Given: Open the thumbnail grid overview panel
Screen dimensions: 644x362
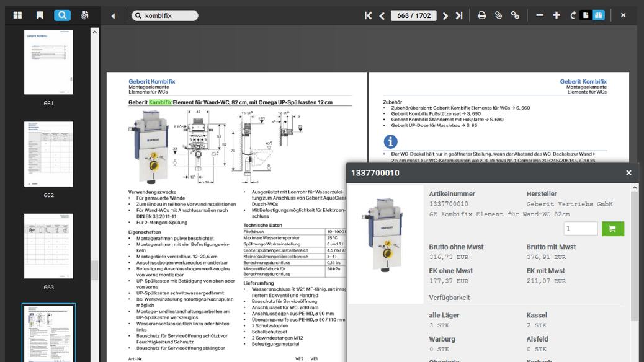Looking at the screenshot, I should click(x=17, y=15).
